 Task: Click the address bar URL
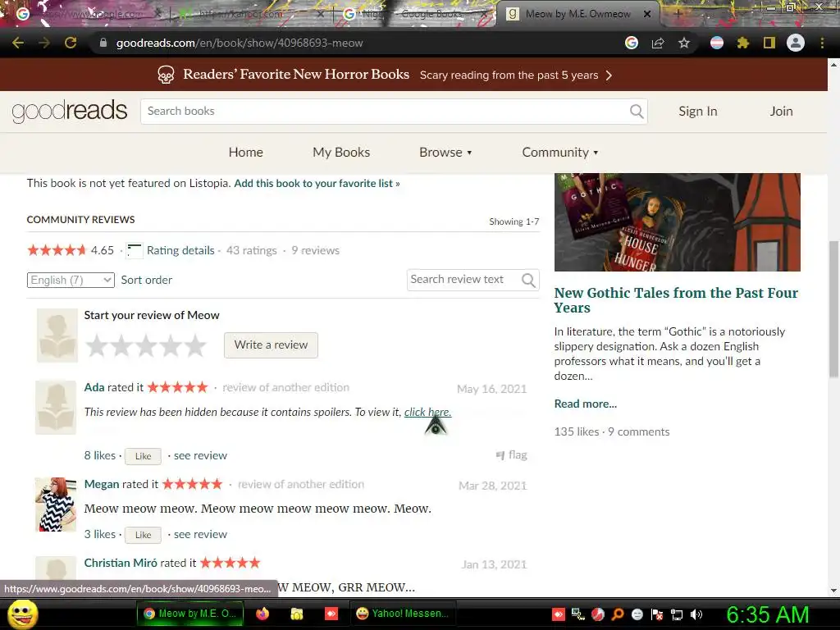click(240, 43)
